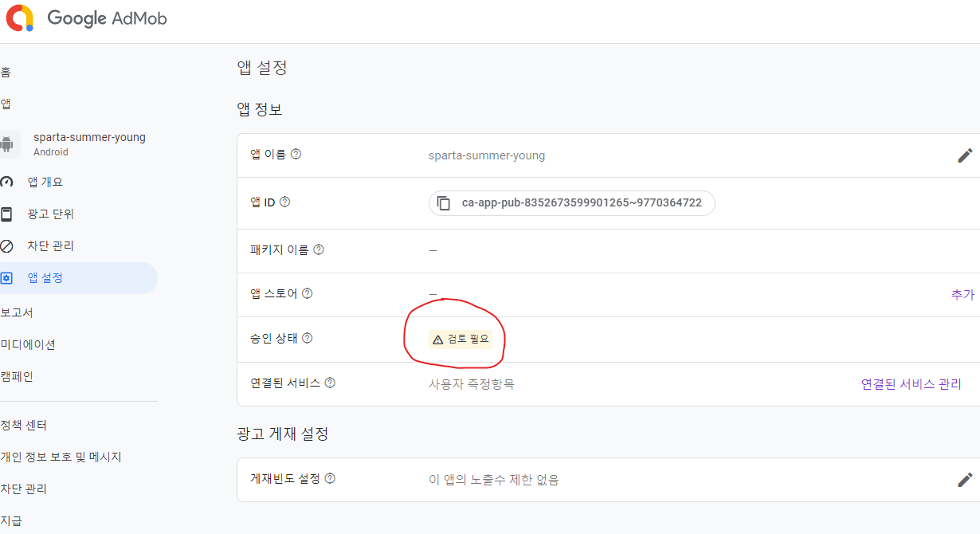Click the 앱 설정 gear icon

7,278
